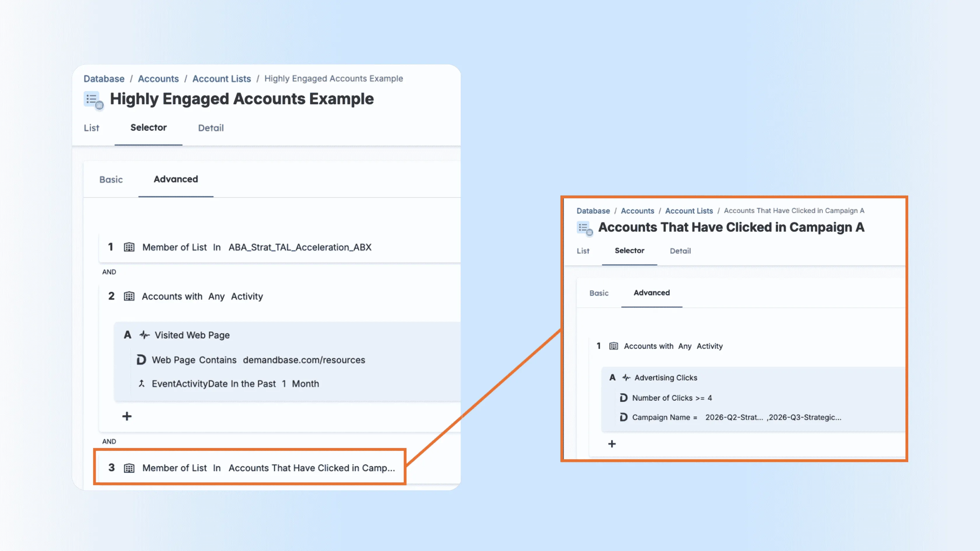Select Advanced selector tab in left panel
980x551 pixels.
pos(176,179)
